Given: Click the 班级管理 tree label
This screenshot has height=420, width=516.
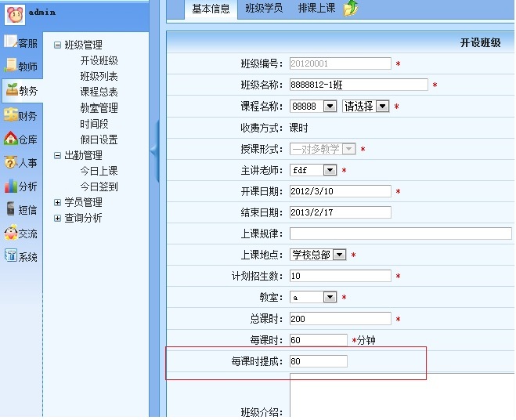Looking at the screenshot, I should pos(83,45).
